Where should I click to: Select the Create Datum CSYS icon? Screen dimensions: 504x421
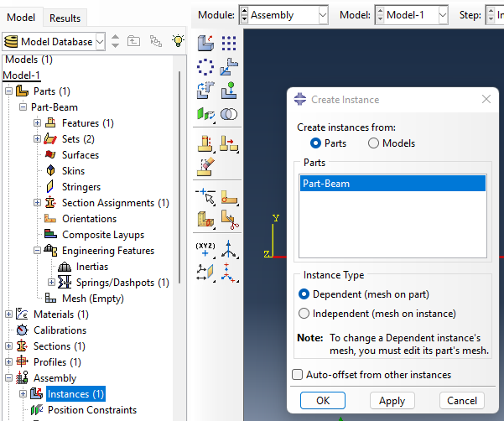(230, 273)
